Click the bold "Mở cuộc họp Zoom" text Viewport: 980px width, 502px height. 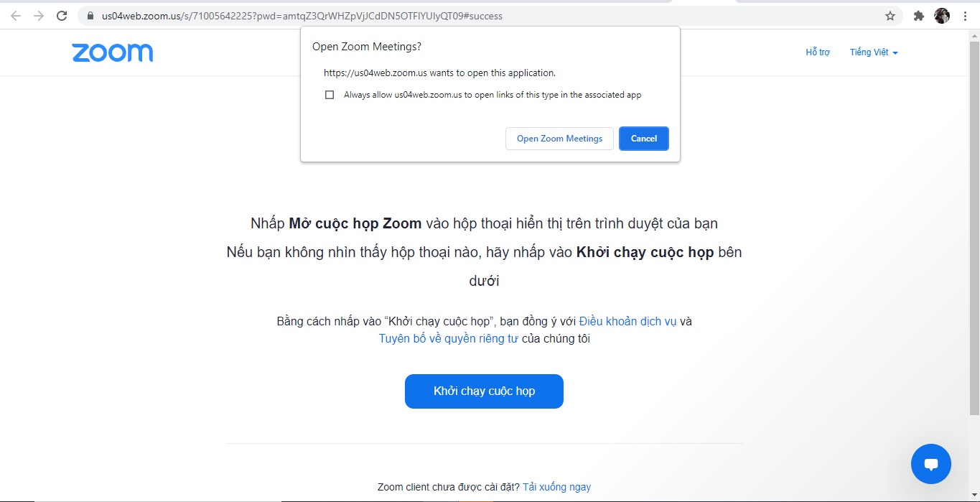[355, 223]
